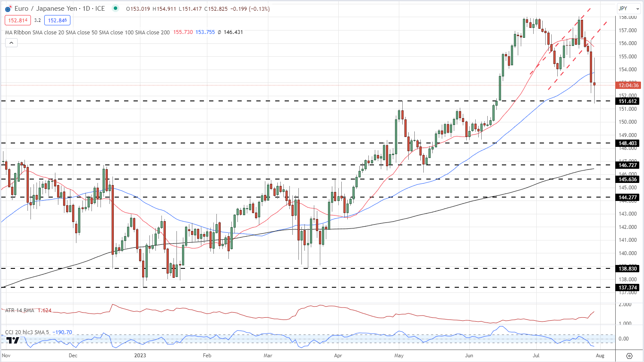Viewport: 644px width, 362px height.
Task: Click the Aug label on time axis
Action: point(600,356)
